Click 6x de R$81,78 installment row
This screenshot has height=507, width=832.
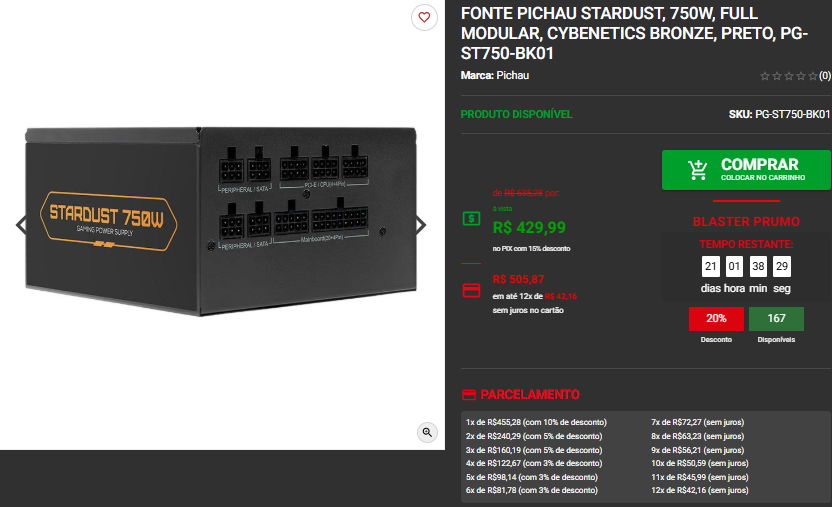click(532, 490)
